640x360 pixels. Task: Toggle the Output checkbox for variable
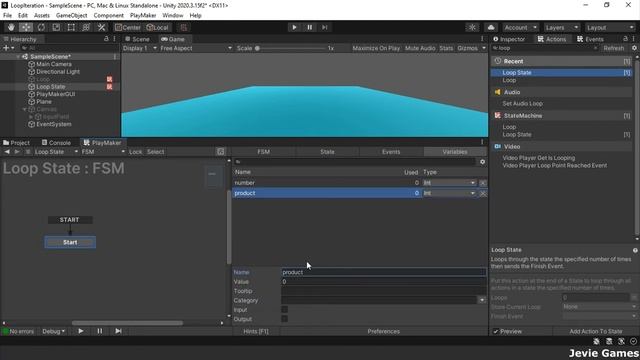coord(284,319)
